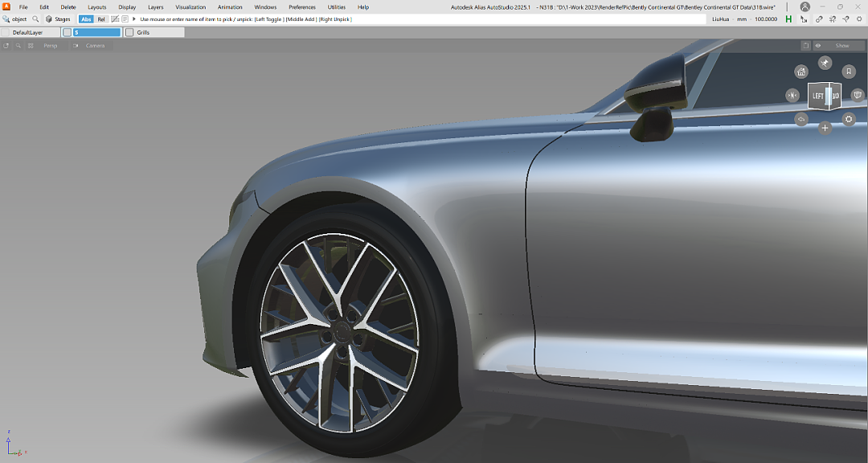Click the plus icon below the ViewCube
This screenshot has height=463, width=868.
click(x=825, y=128)
